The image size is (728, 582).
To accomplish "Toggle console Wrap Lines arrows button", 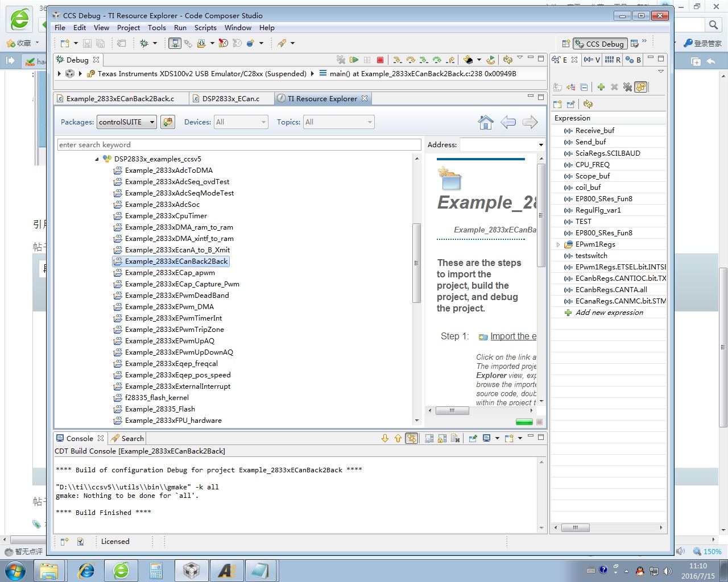I will 411,438.
